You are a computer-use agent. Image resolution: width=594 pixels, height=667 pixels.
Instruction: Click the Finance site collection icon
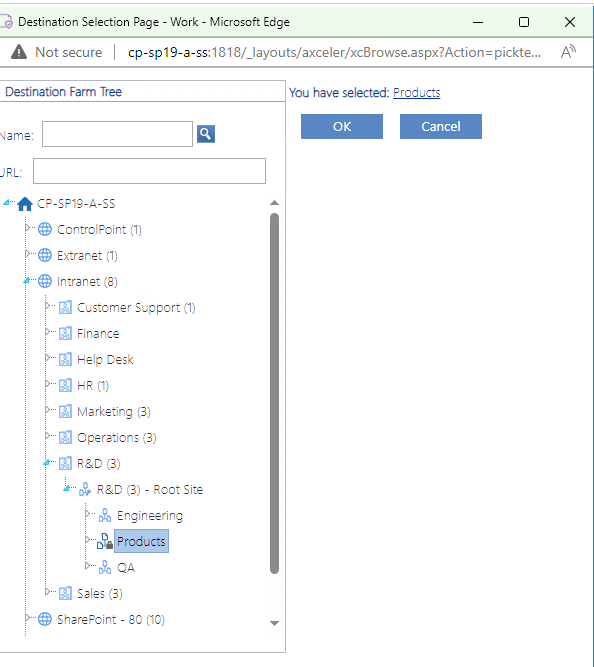point(65,333)
